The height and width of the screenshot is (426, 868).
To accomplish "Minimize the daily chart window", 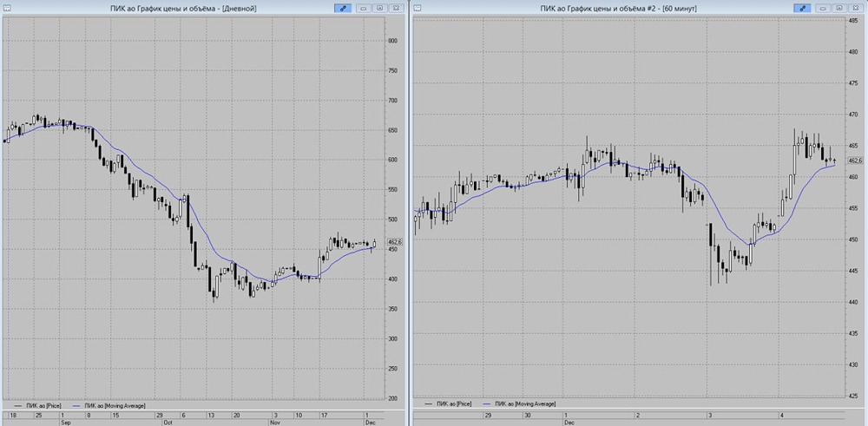I will (x=365, y=9).
